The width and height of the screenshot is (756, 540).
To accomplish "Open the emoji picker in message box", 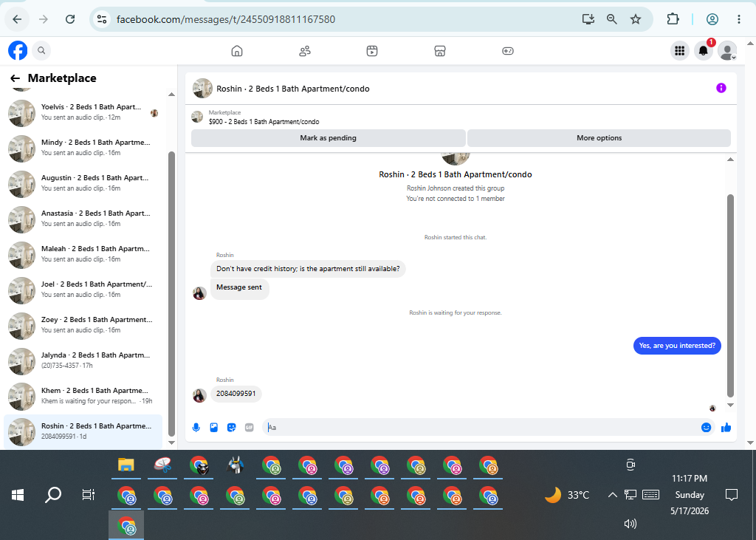I will 706,428.
